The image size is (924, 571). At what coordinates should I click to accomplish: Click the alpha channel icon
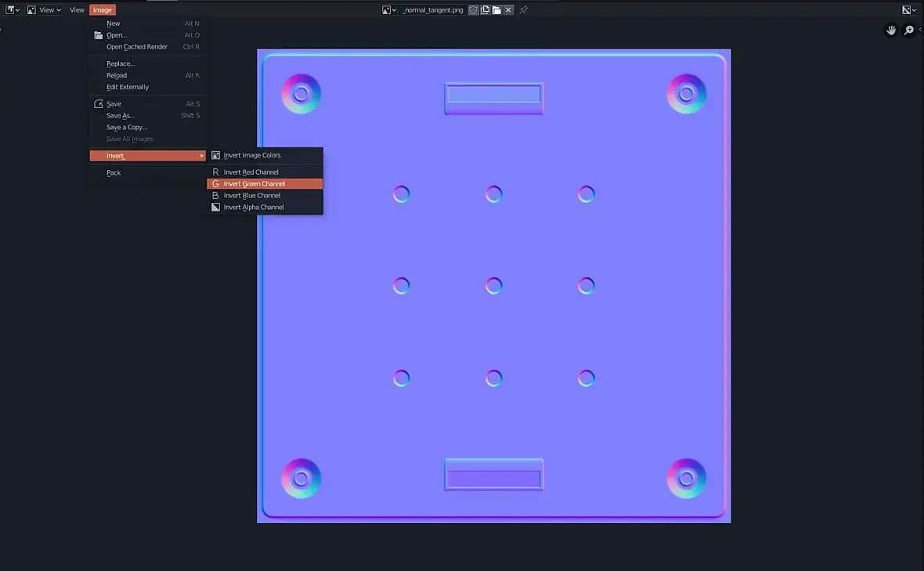(215, 208)
